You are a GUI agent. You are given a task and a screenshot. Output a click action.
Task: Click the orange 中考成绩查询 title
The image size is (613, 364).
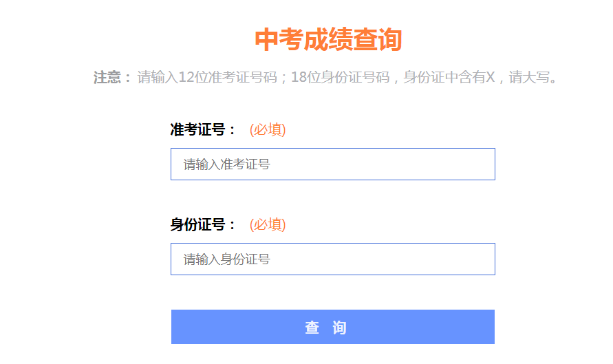[328, 40]
